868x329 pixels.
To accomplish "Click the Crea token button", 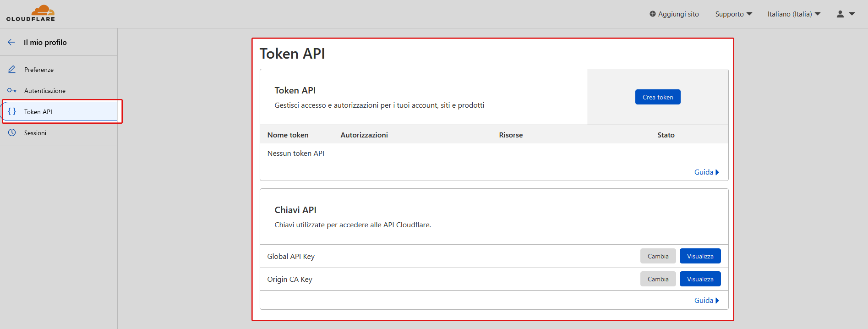I will click(x=658, y=97).
